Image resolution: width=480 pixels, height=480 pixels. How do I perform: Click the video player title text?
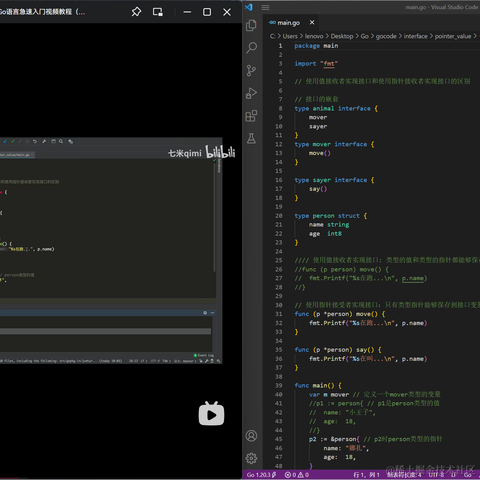[x=42, y=12]
